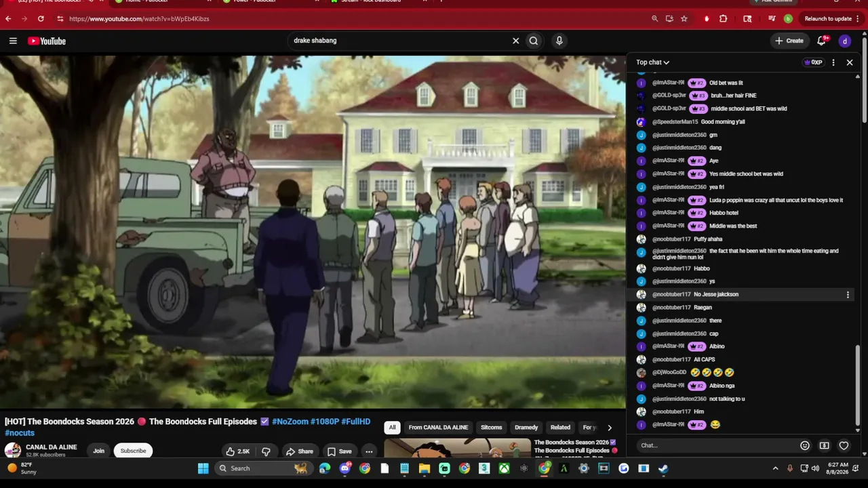Open the Windows Start menu
The image size is (868, 488).
[203, 468]
